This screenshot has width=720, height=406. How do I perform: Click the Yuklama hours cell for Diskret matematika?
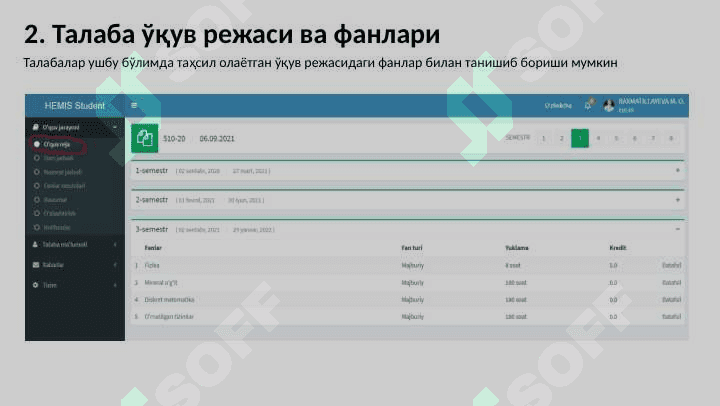click(516, 300)
